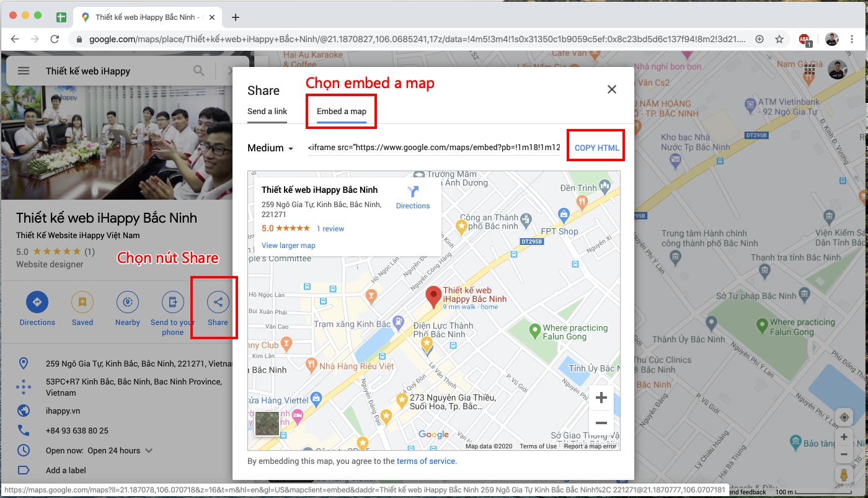Viewport: 868px width, 498px height.
Task: Zoom in on the embedded map preview
Action: pos(601,398)
